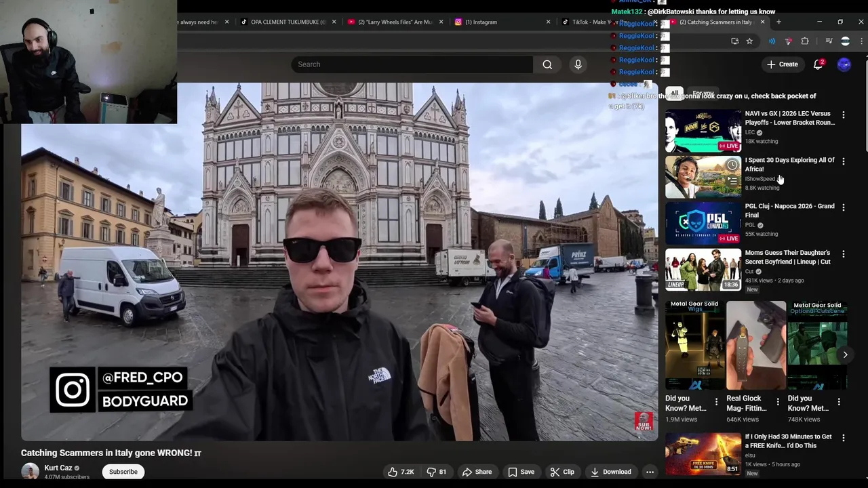Bookmark this page with star icon
Viewport: 868px width, 488px height.
[749, 41]
